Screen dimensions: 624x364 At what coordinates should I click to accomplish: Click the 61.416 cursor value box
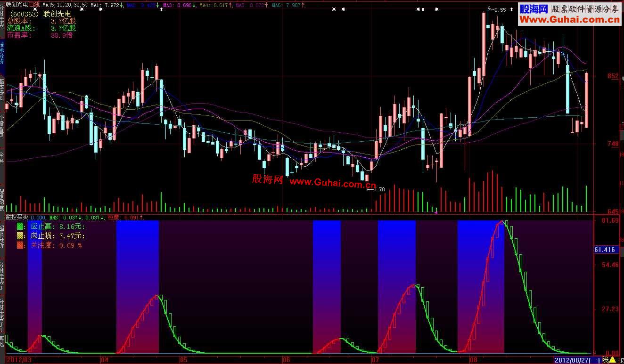(605, 250)
